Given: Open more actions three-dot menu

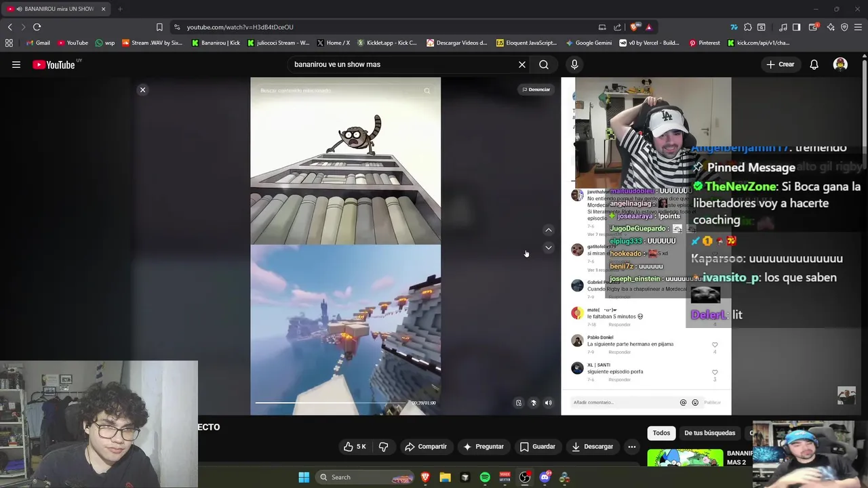Looking at the screenshot, I should (x=631, y=447).
